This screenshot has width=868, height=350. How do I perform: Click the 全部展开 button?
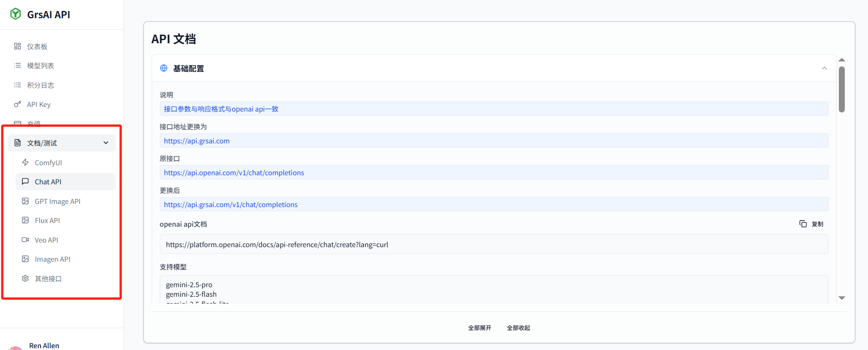[x=480, y=328]
